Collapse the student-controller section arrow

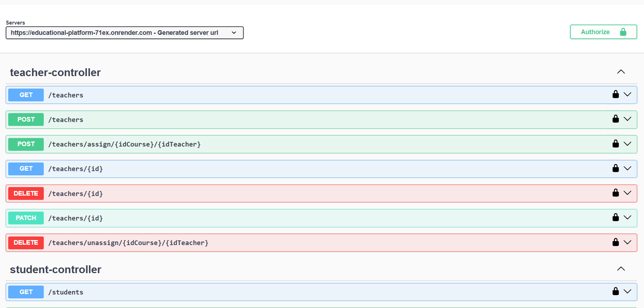coord(621,269)
